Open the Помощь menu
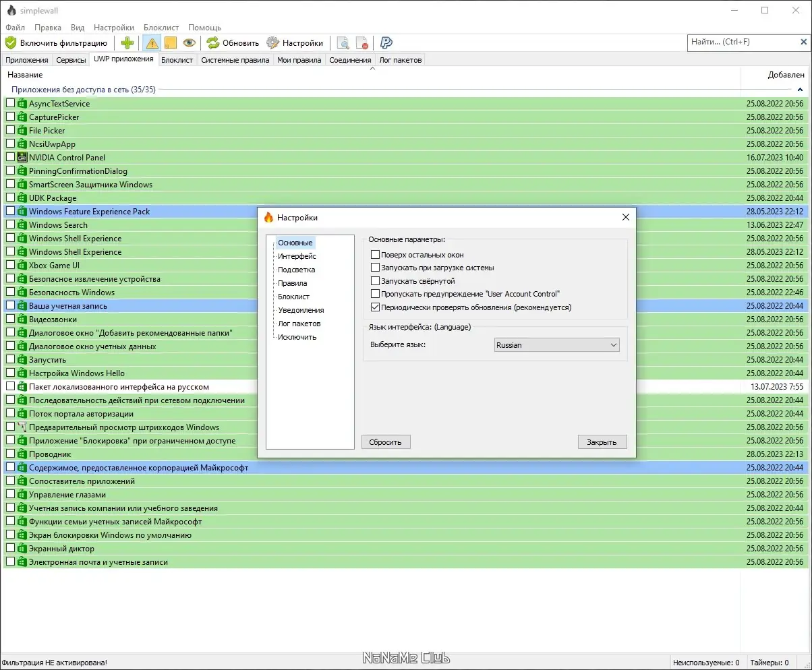 204,28
